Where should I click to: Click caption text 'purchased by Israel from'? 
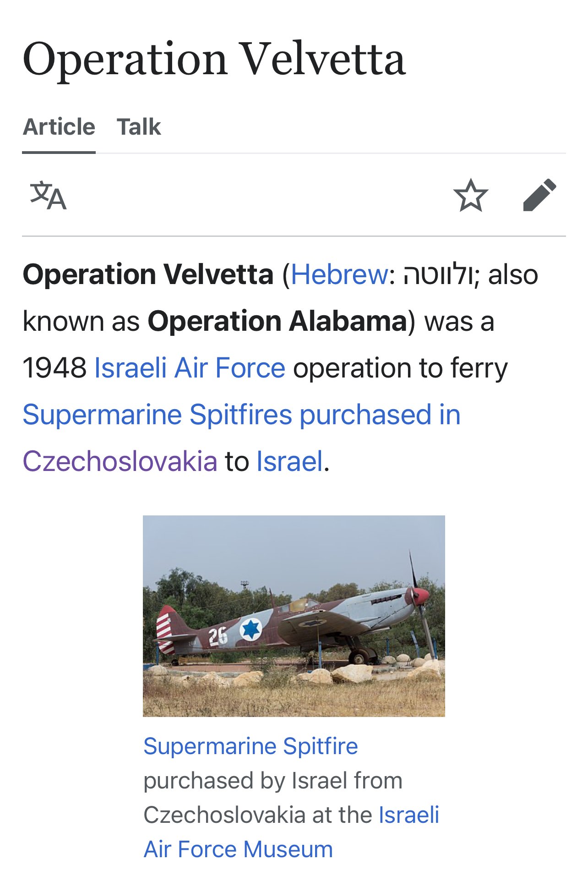point(273,780)
